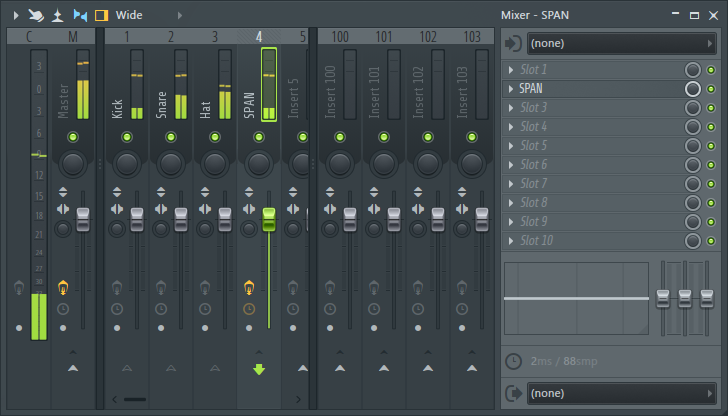Click the Insert 103 volume fader

coord(482,220)
